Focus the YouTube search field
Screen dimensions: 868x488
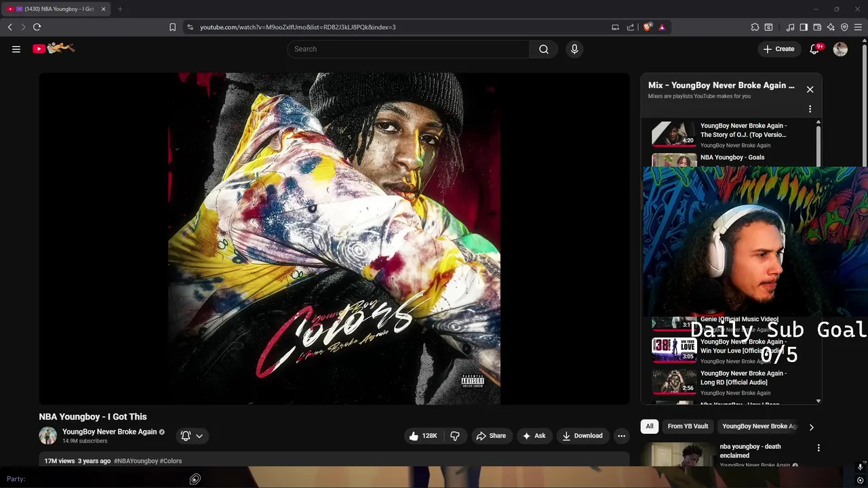pos(408,49)
